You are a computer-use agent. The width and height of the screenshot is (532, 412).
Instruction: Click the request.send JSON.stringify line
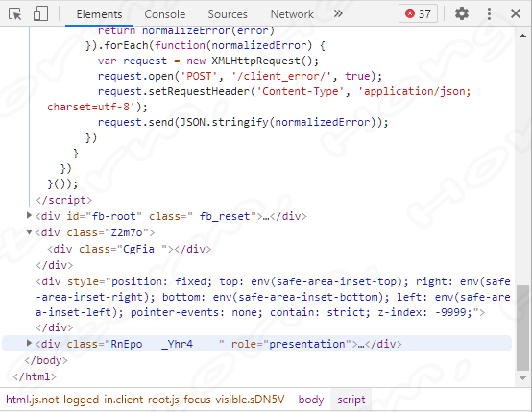pos(243,122)
